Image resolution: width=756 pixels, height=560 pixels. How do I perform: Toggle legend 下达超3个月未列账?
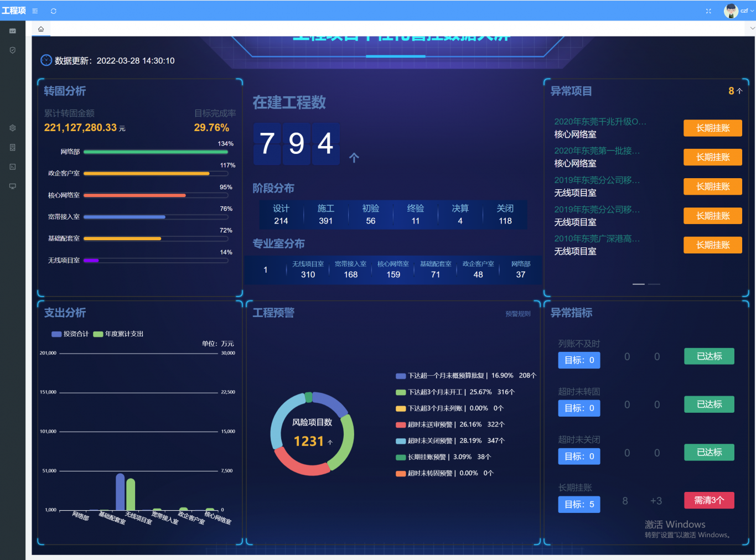tap(449, 408)
